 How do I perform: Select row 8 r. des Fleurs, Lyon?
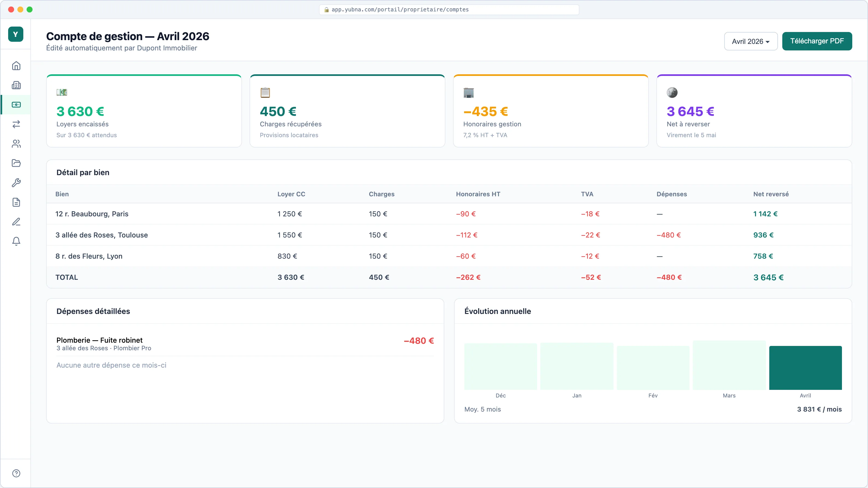click(449, 256)
